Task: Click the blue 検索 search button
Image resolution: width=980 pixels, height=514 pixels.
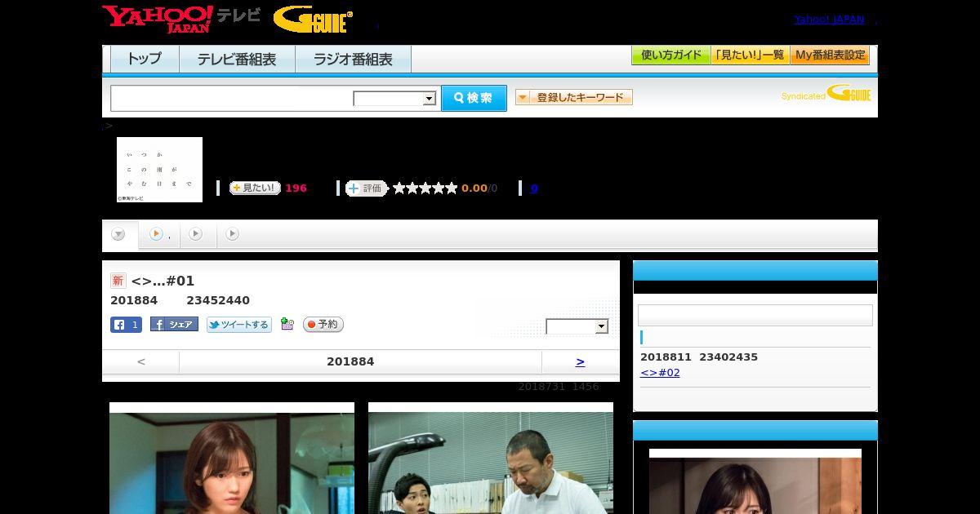Action: [x=474, y=98]
